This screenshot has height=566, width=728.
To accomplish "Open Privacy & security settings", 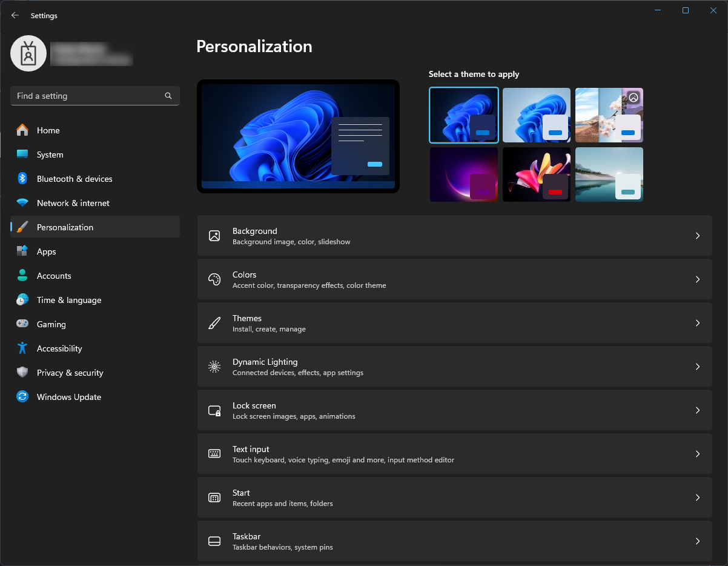I will pos(71,373).
